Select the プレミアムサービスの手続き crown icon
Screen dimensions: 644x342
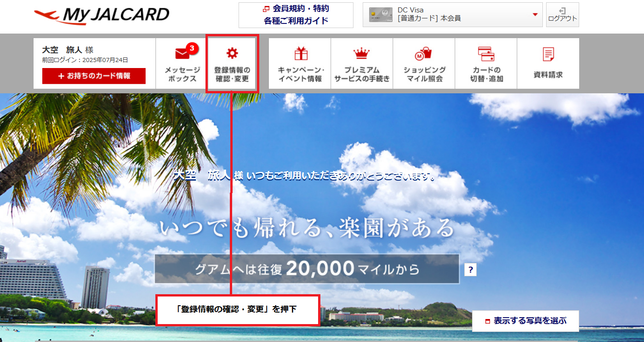coord(362,54)
